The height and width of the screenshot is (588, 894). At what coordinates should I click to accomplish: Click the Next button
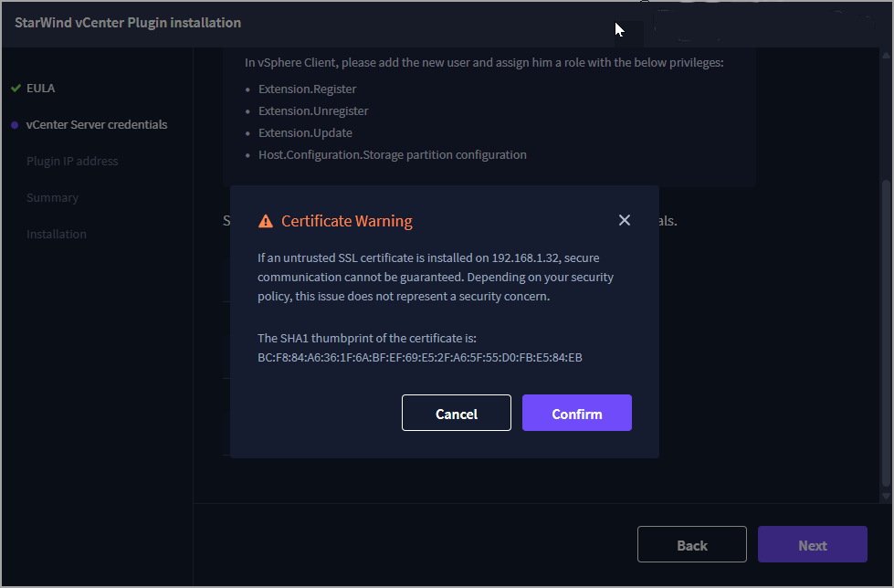[812, 545]
